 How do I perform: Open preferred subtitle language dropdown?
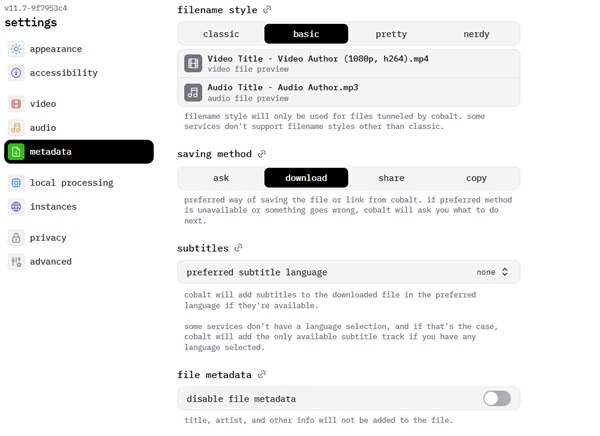[x=349, y=272]
